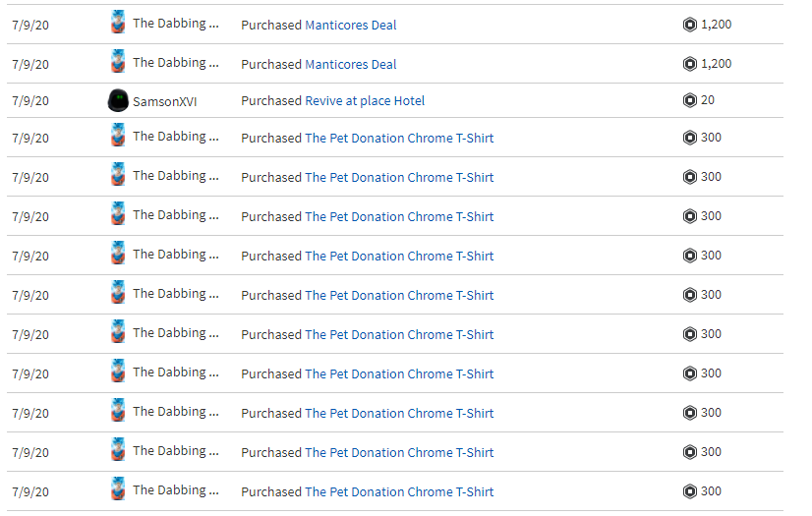The image size is (812, 516).
Task: Click date 7/9/20 in SamsonXVI row
Action: [x=30, y=101]
